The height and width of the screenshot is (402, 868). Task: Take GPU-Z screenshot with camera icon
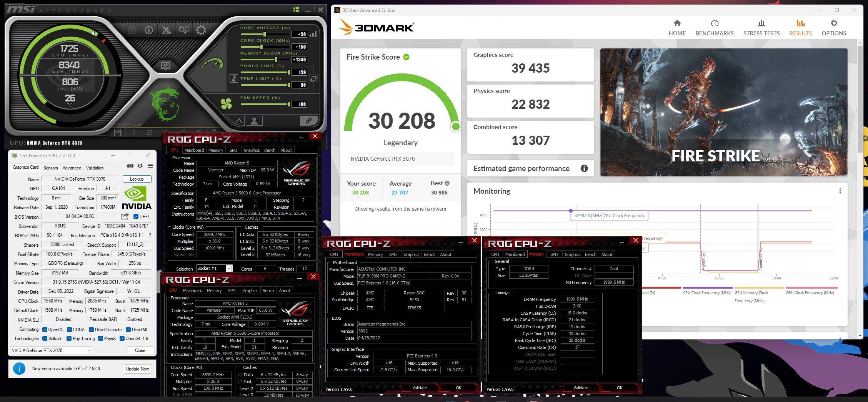pyautogui.click(x=130, y=166)
